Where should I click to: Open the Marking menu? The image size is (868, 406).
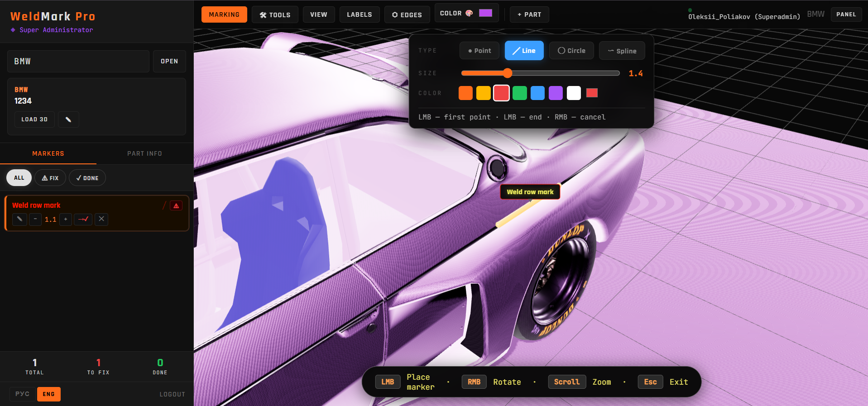(x=224, y=14)
